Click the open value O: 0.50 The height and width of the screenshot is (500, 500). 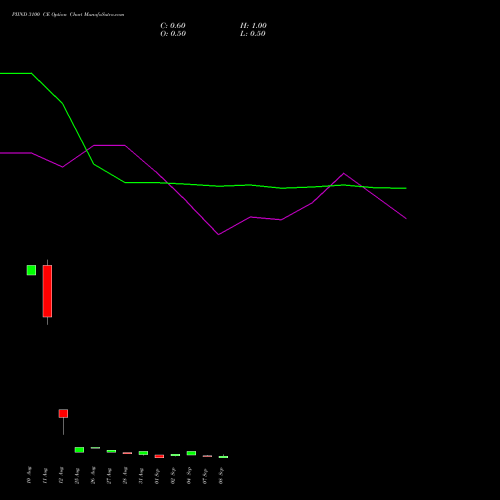click(x=173, y=34)
